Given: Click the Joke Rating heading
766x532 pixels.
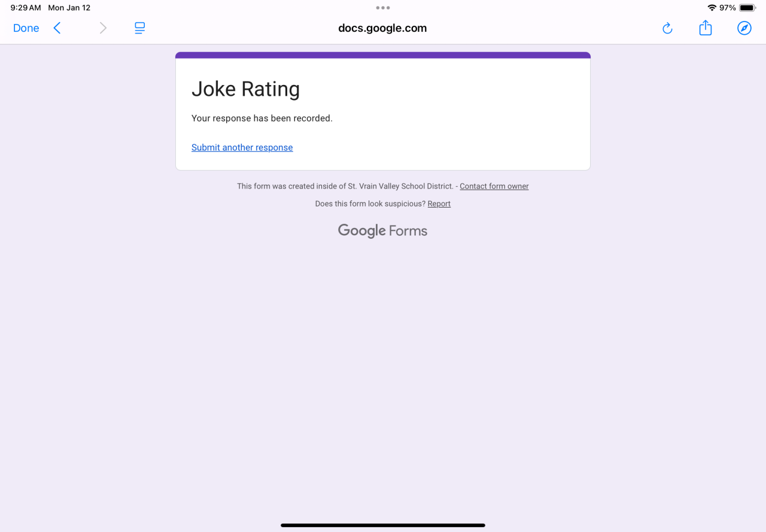Looking at the screenshot, I should pyautogui.click(x=245, y=89).
